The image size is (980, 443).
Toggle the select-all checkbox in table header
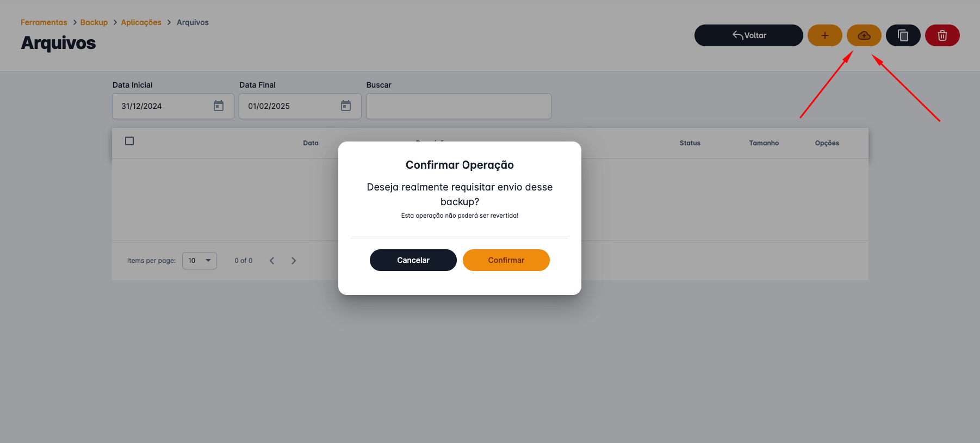pos(129,141)
